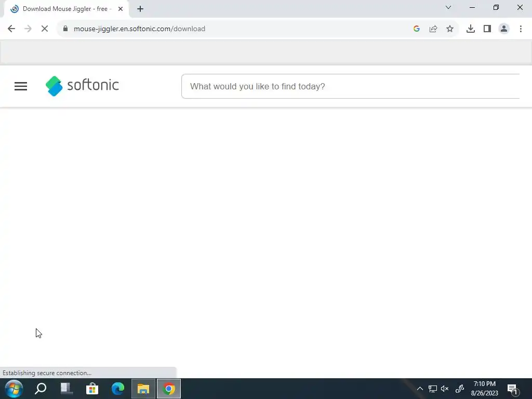This screenshot has height=399, width=532.
Task: Click the pen tray icon
Action: coord(459,389)
